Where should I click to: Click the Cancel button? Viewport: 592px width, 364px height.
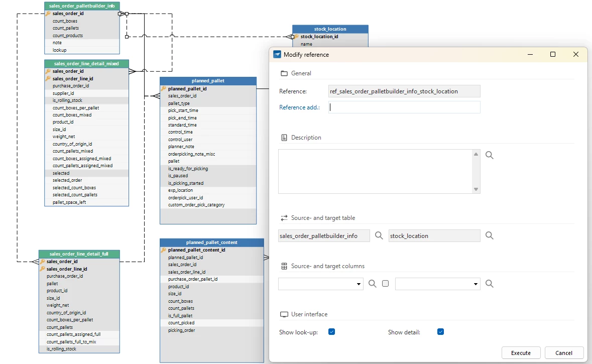(564, 353)
